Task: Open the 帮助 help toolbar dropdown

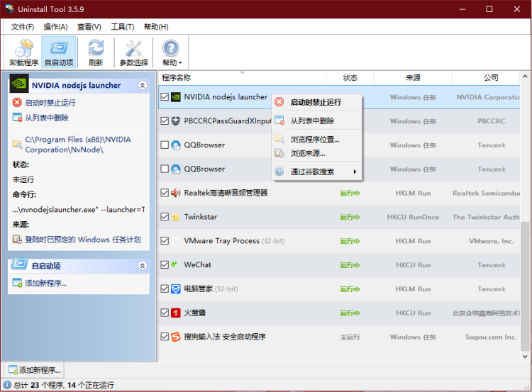Action: (x=172, y=52)
